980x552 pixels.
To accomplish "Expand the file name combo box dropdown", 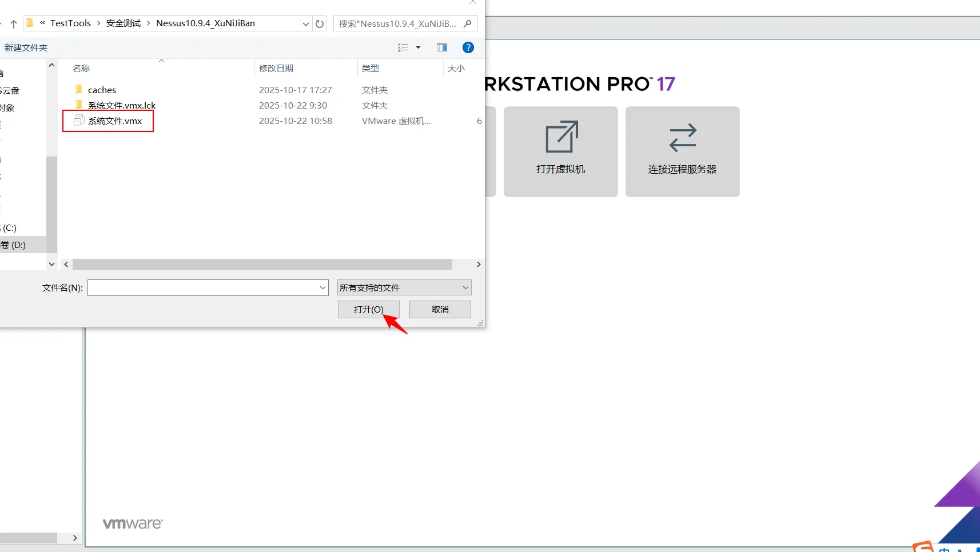I will [322, 287].
